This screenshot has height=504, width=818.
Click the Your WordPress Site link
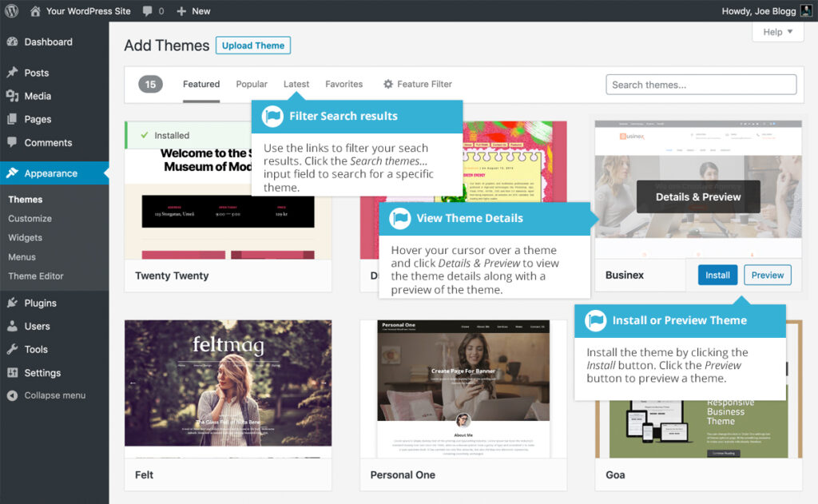point(88,11)
